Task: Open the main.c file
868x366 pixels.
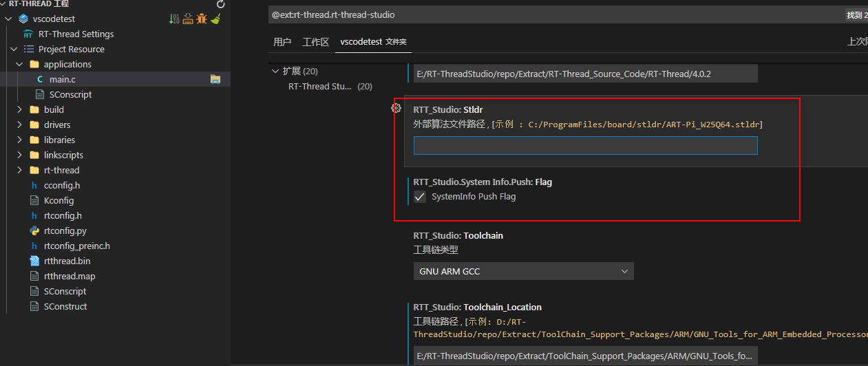Action: pos(63,80)
